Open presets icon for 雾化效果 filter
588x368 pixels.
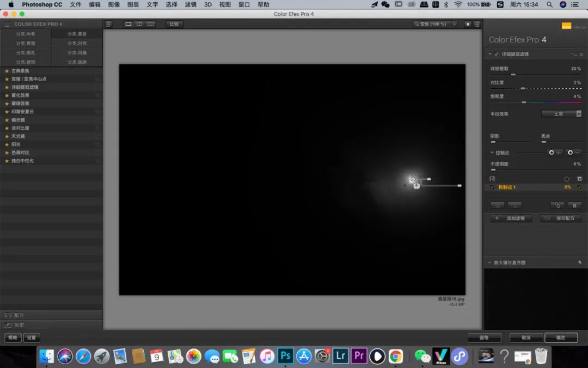97,95
